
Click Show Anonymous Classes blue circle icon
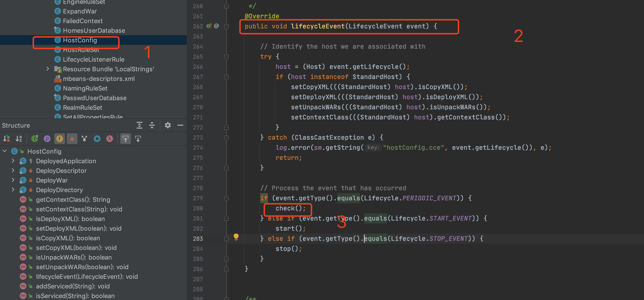click(97, 138)
